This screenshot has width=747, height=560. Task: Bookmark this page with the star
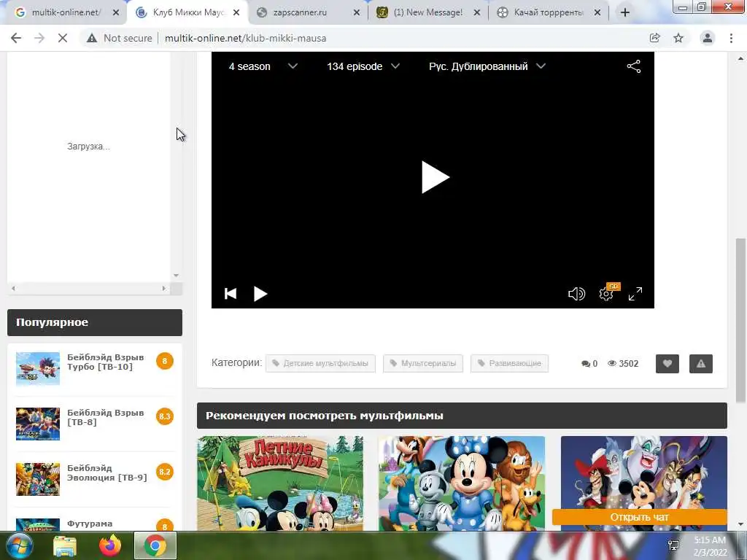[678, 38]
